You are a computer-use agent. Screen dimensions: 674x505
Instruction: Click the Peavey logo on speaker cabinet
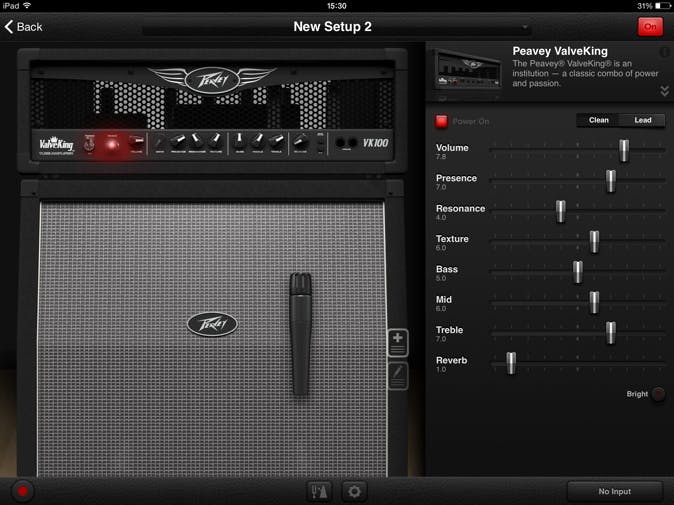[x=212, y=324]
